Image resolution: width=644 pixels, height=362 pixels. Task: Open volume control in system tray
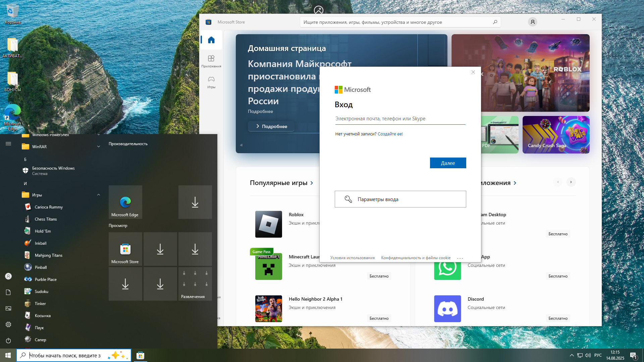coord(588,355)
